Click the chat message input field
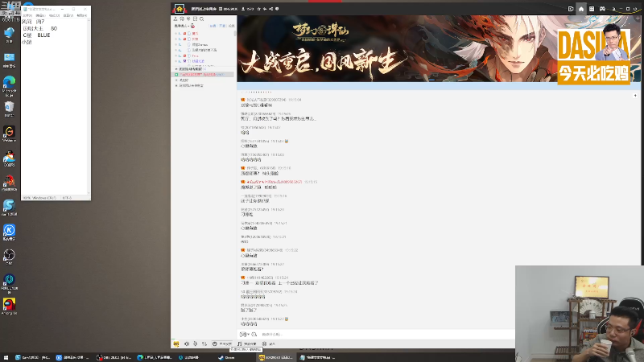 (386, 335)
